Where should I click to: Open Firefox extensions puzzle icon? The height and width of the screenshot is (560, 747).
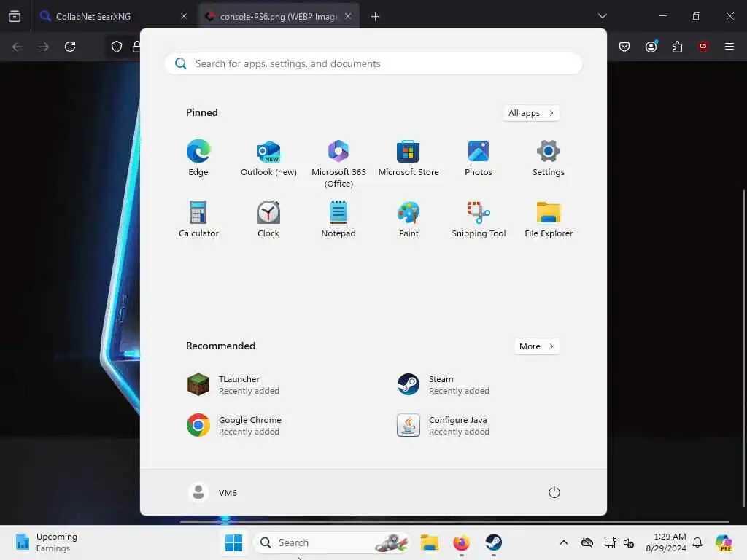(677, 47)
